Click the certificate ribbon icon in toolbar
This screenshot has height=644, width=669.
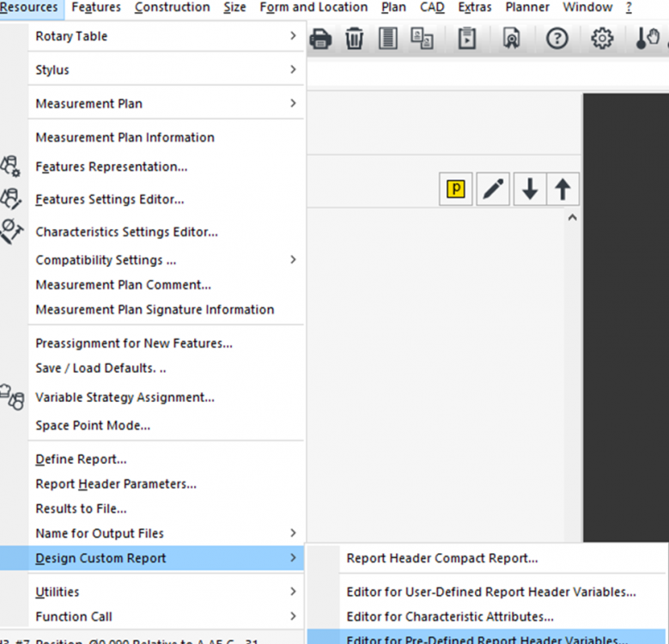click(x=512, y=39)
